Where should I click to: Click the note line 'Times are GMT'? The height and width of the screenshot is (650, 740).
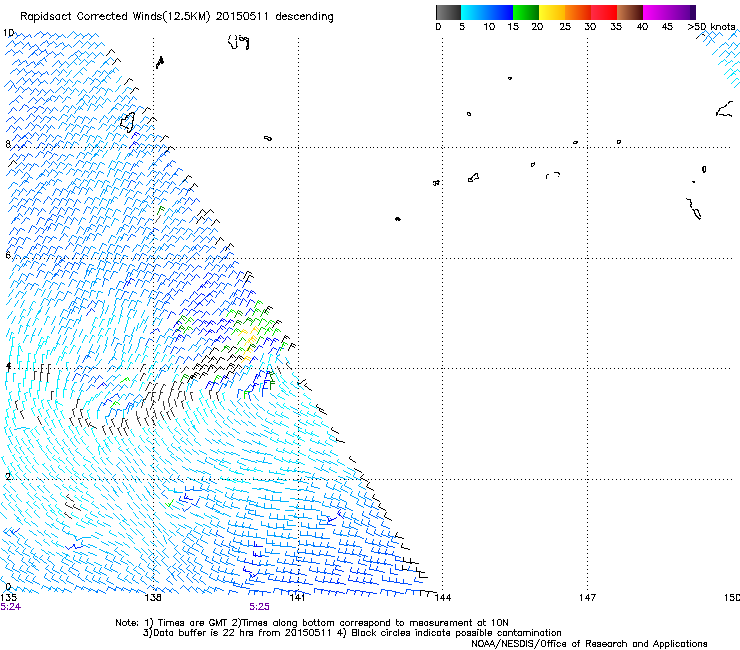(x=193, y=623)
